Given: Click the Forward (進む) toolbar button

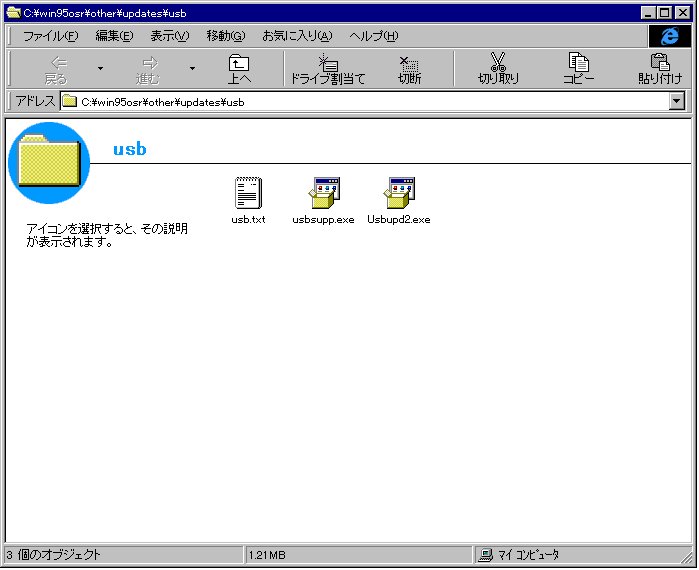Looking at the screenshot, I should tap(148, 70).
